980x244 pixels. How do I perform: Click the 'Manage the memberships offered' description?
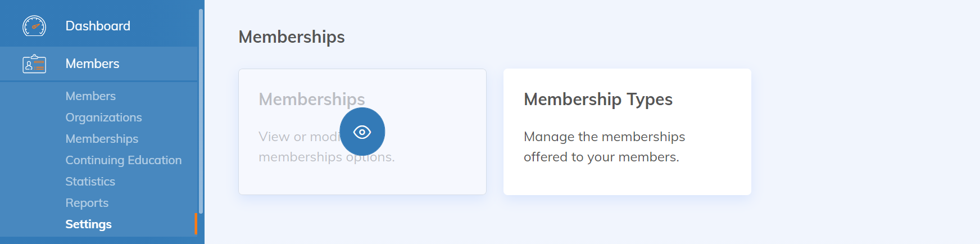point(604,147)
